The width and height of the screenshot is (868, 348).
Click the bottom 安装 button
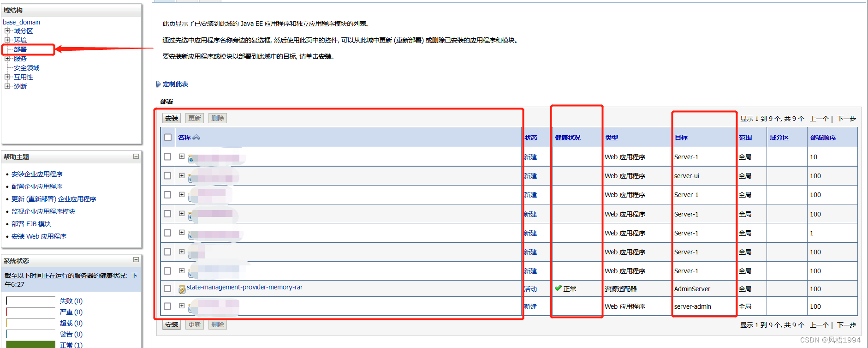[x=172, y=324]
